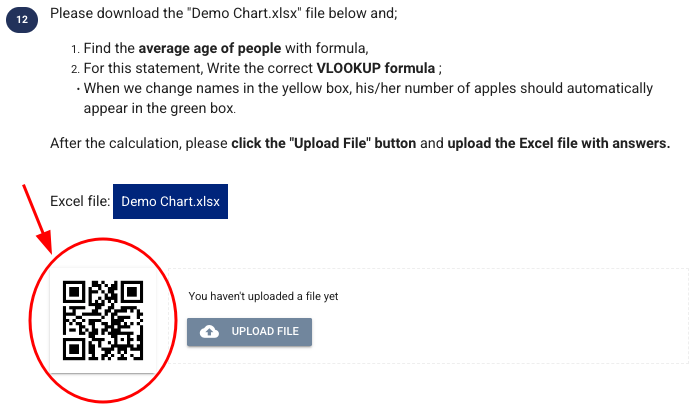696x420 pixels.
Task: Click the red arrow pointing at QR code
Action: (37, 218)
